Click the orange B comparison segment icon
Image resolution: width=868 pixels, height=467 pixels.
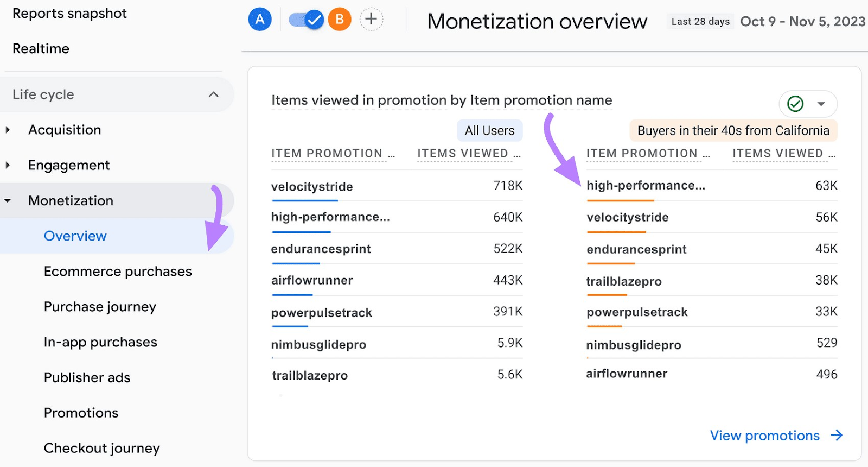click(340, 18)
